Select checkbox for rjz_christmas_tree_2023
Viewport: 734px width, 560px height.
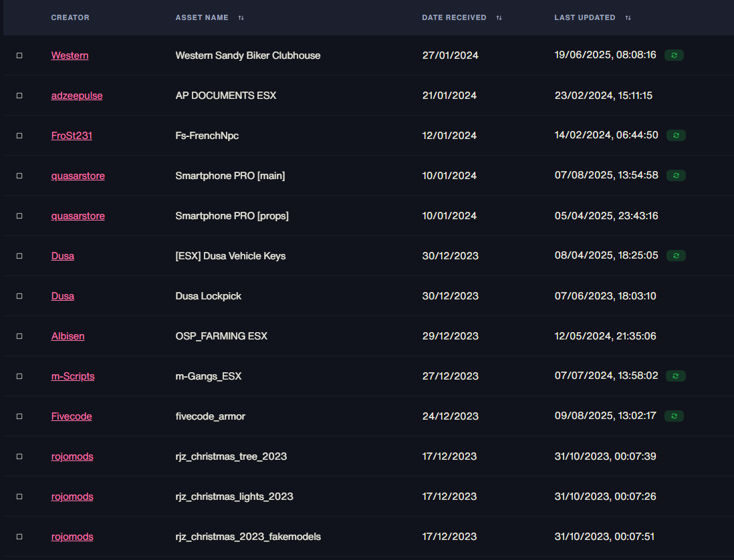[x=19, y=456]
